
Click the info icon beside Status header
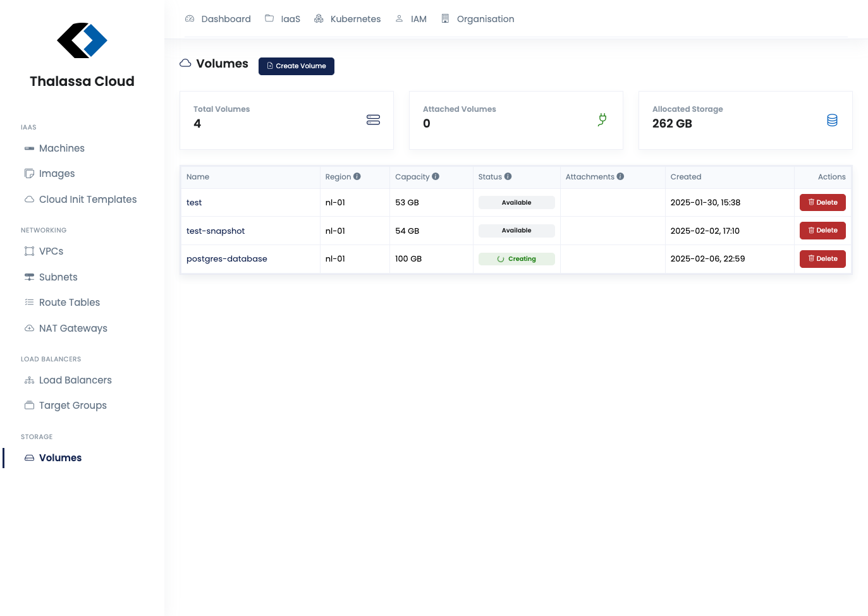tap(508, 177)
